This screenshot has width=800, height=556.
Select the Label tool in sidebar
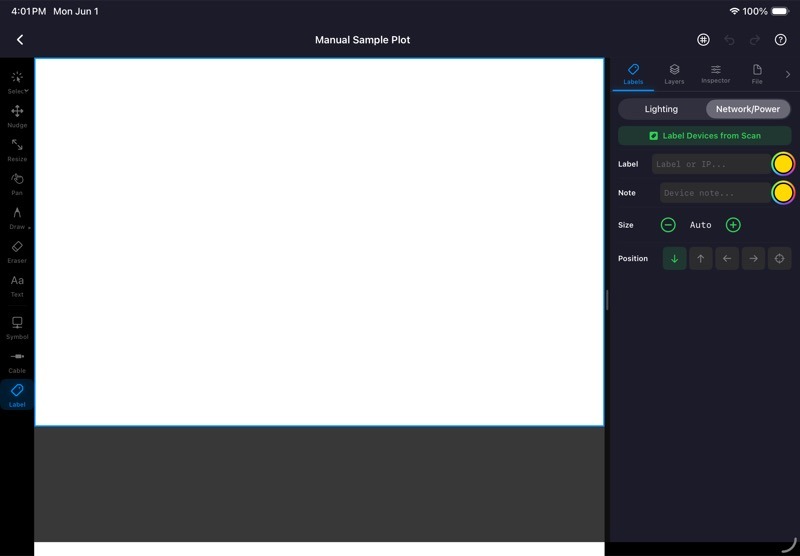[x=17, y=395]
